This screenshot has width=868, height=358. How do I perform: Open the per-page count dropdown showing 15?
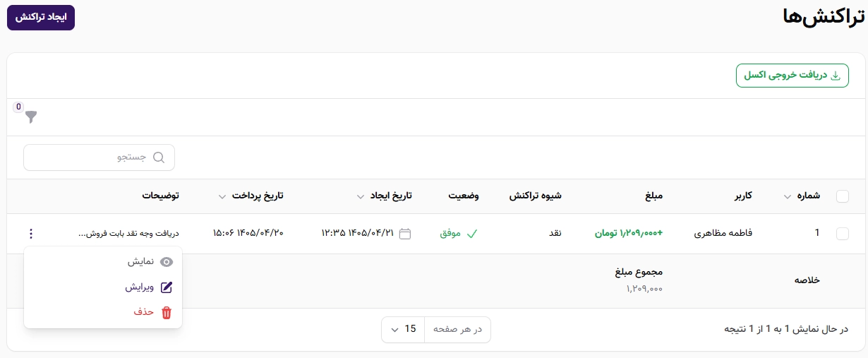(x=403, y=329)
